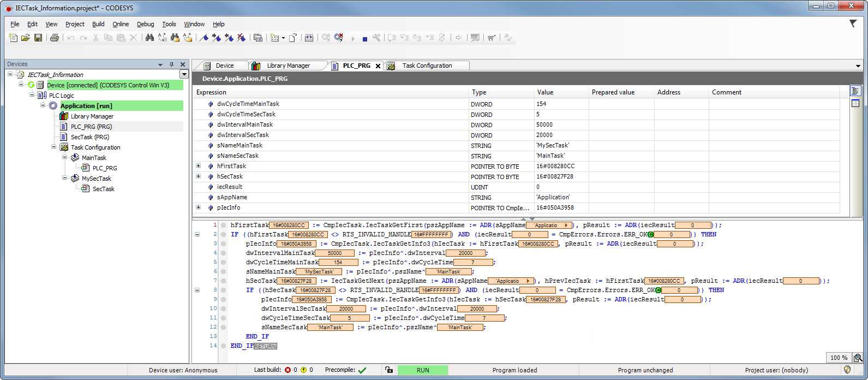Viewport: 868px width, 380px height.
Task: Switch to the Library Manager tab
Action: pos(288,66)
